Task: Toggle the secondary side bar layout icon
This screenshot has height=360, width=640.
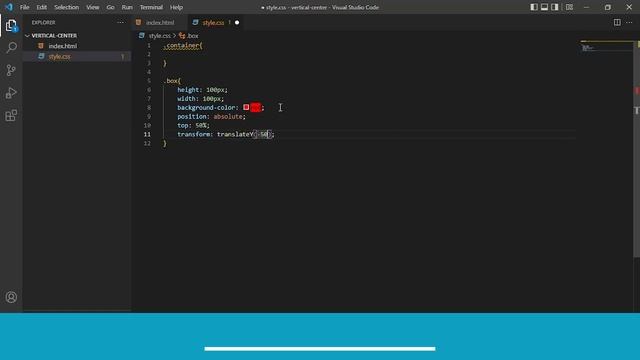Action: coord(555,7)
